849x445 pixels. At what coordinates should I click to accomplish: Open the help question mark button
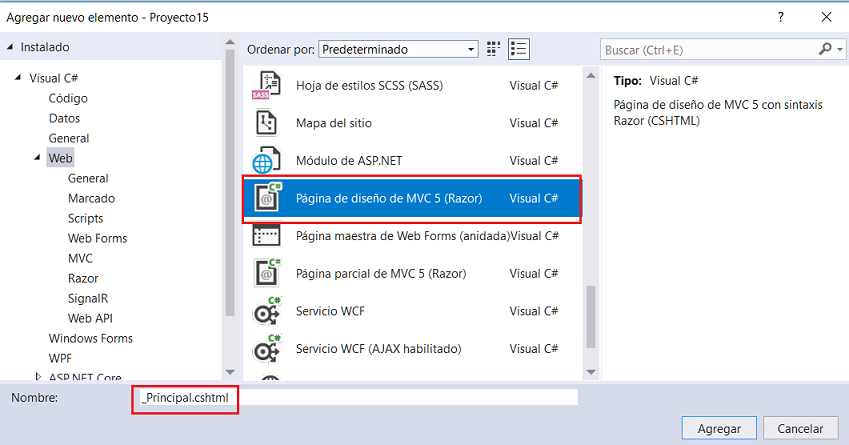click(x=780, y=17)
